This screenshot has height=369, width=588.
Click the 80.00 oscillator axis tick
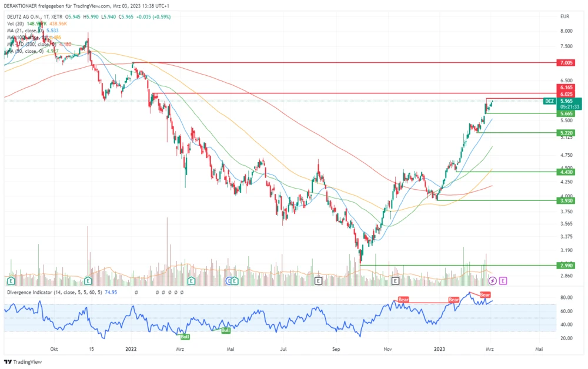(x=566, y=297)
